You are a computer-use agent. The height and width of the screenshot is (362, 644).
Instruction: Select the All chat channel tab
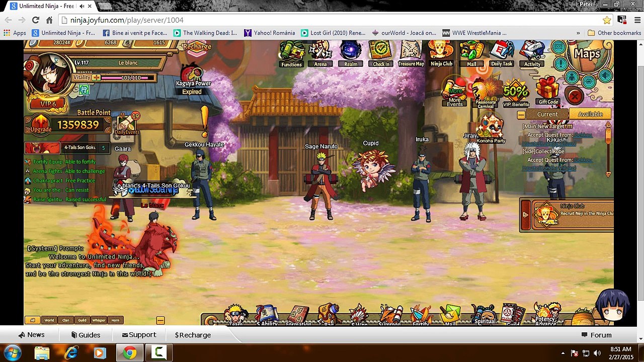(33, 320)
